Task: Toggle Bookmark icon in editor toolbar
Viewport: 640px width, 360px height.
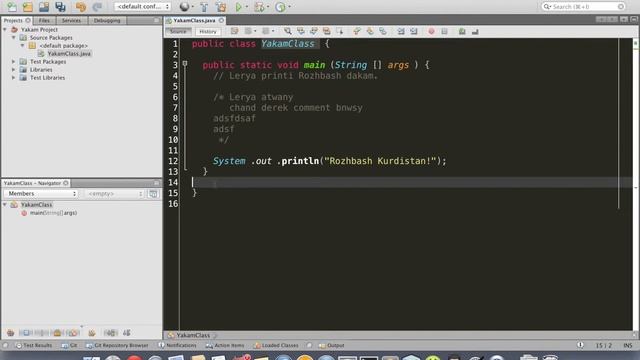Action: tap(383, 31)
